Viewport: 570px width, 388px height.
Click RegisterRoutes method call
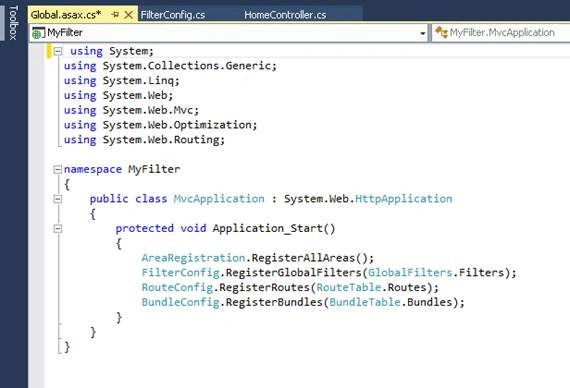tap(264, 287)
